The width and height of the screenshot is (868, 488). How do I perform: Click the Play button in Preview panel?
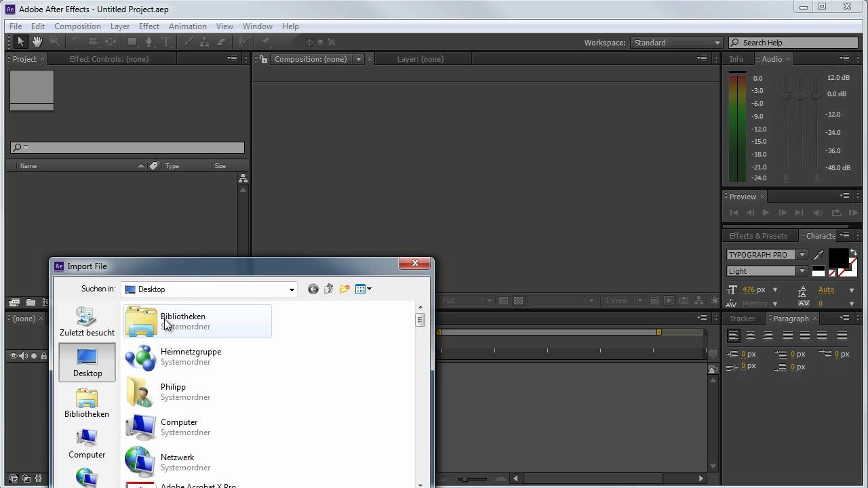[766, 213]
